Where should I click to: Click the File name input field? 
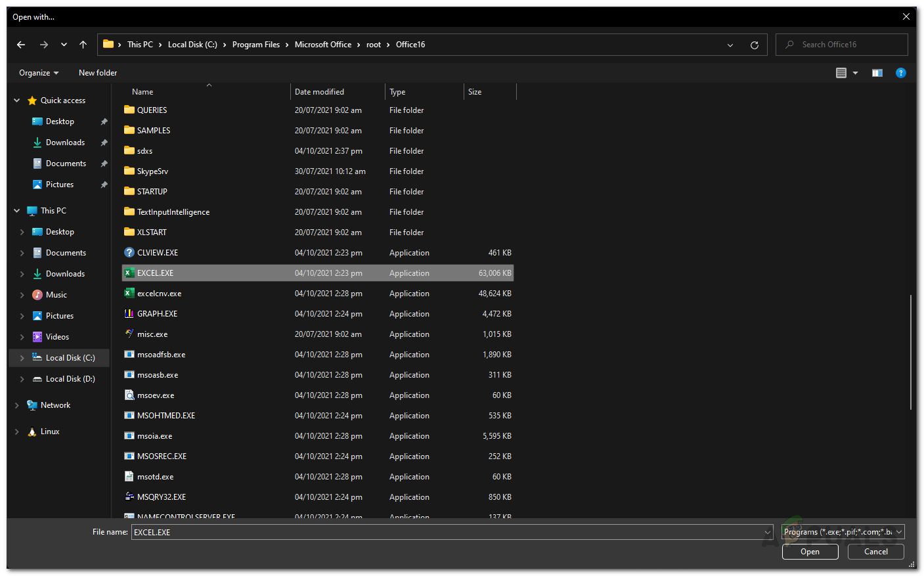tap(452, 532)
